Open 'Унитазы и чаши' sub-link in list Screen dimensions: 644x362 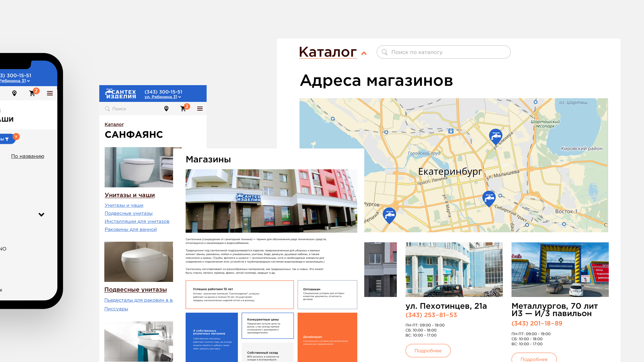(x=124, y=205)
